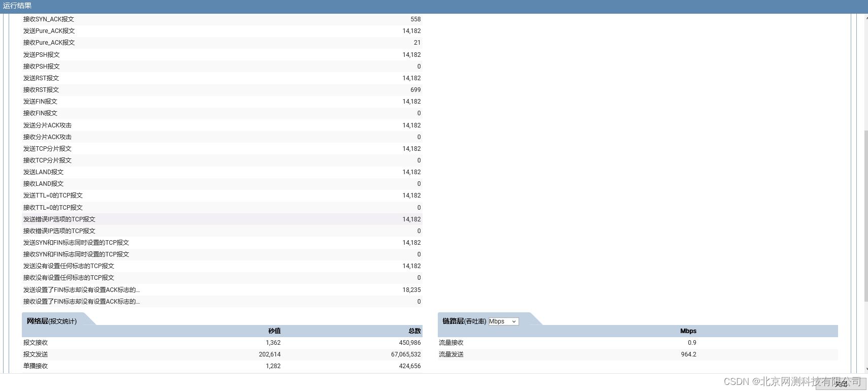Select the 发送设置了FIN标志却没有设置ACK标志的… row label
Viewport: 868px width, 391px height.
pyautogui.click(x=81, y=290)
